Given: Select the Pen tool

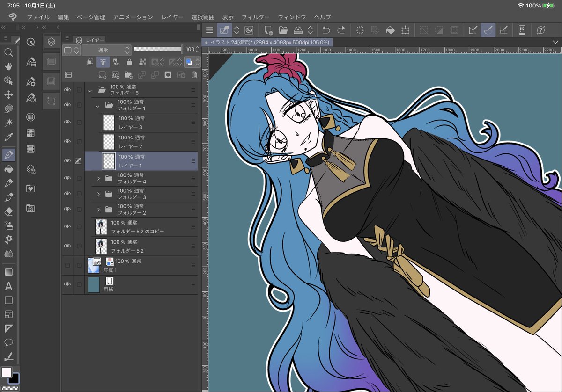Looking at the screenshot, I should click(x=8, y=154).
